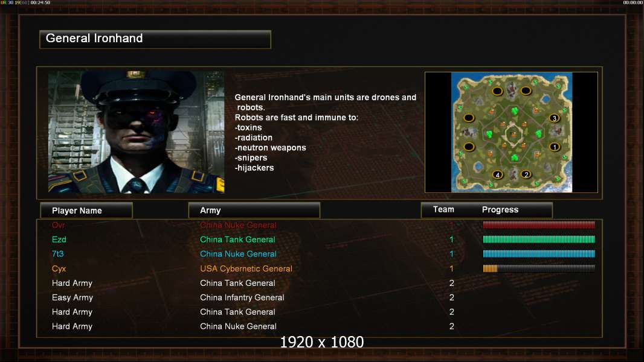Click the Team column header
The width and height of the screenshot is (644, 362).
point(443,209)
